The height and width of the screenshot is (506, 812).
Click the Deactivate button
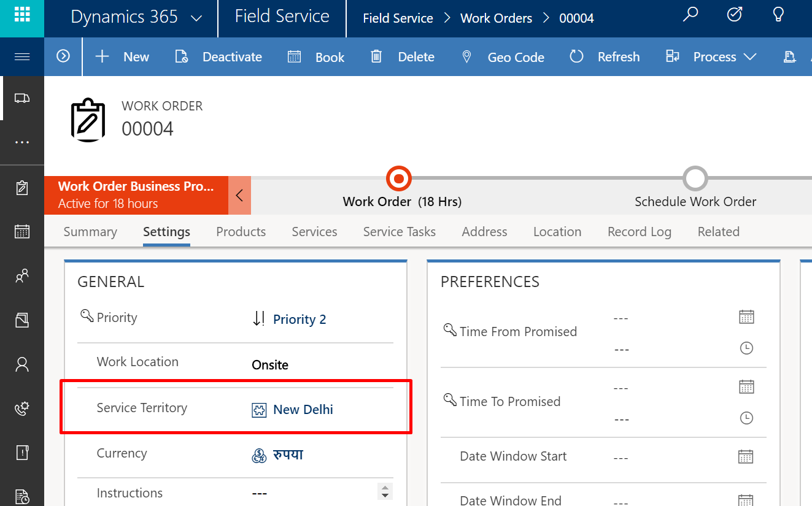pos(218,57)
